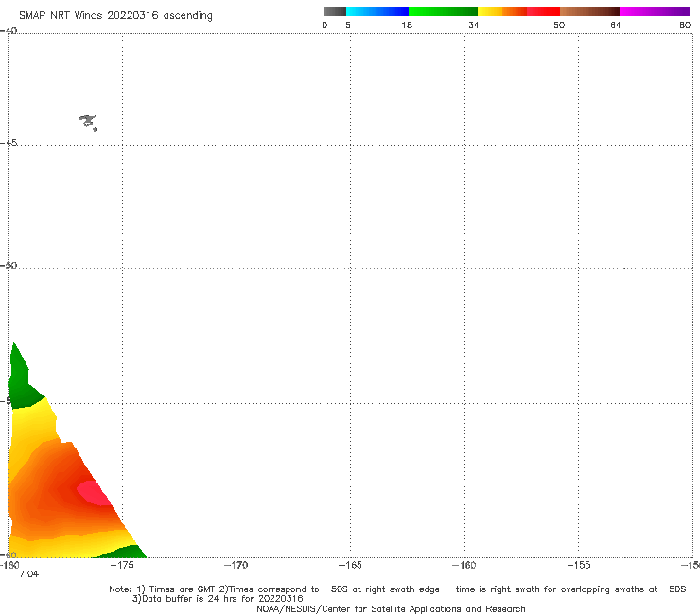Click the yellow-orange segment of the color bar
The image size is (700, 615).
click(502, 11)
